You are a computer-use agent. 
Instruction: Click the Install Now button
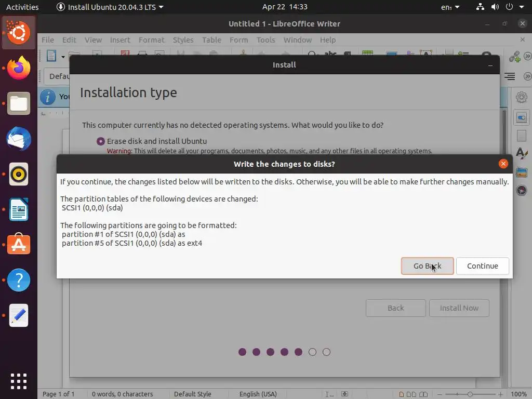459,308
